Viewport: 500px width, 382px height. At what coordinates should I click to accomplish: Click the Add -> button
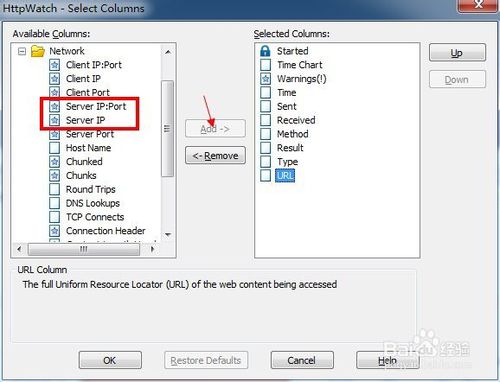215,129
